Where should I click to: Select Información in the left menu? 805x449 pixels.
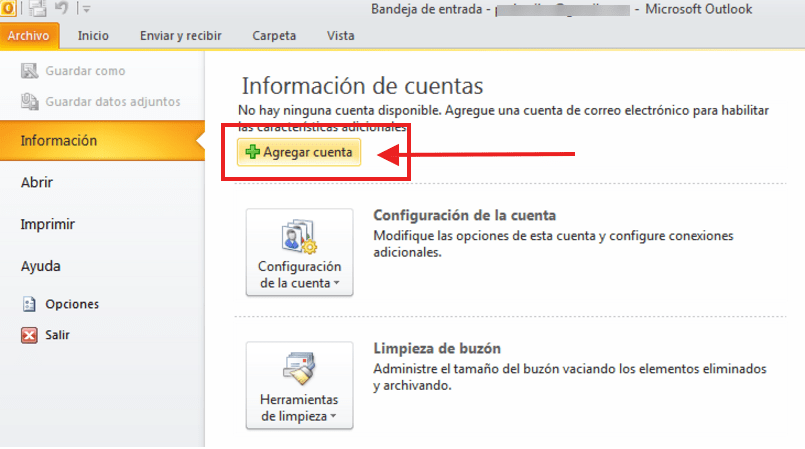(102, 141)
